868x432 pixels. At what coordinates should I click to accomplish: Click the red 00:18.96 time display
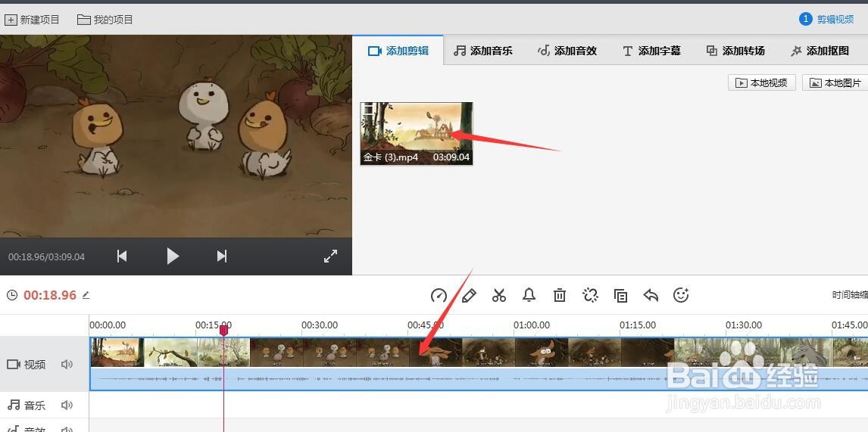(x=50, y=295)
